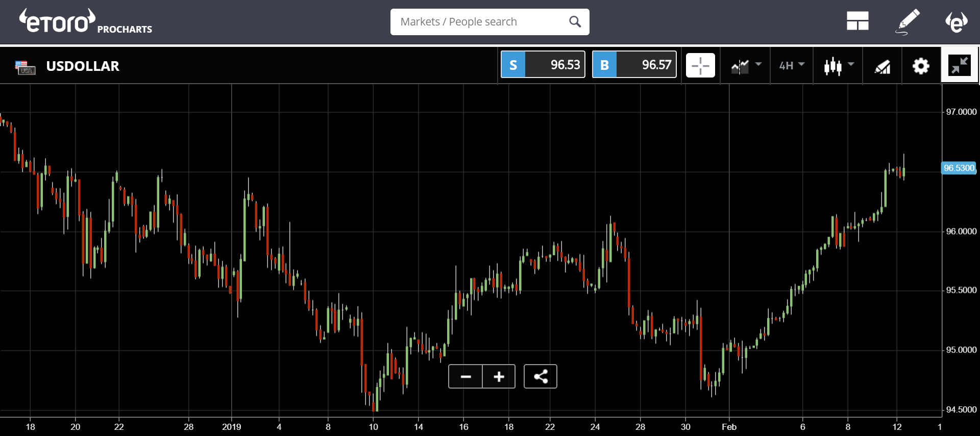Open the 4H timeframe dropdown
The width and height of the screenshot is (980, 436).
[x=791, y=65]
